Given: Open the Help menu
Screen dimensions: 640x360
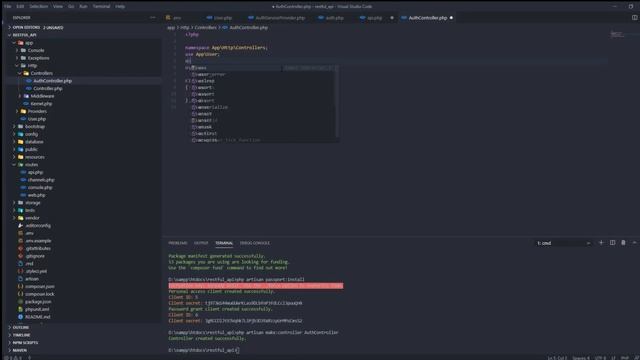Looking at the screenshot, I should click(120, 7).
